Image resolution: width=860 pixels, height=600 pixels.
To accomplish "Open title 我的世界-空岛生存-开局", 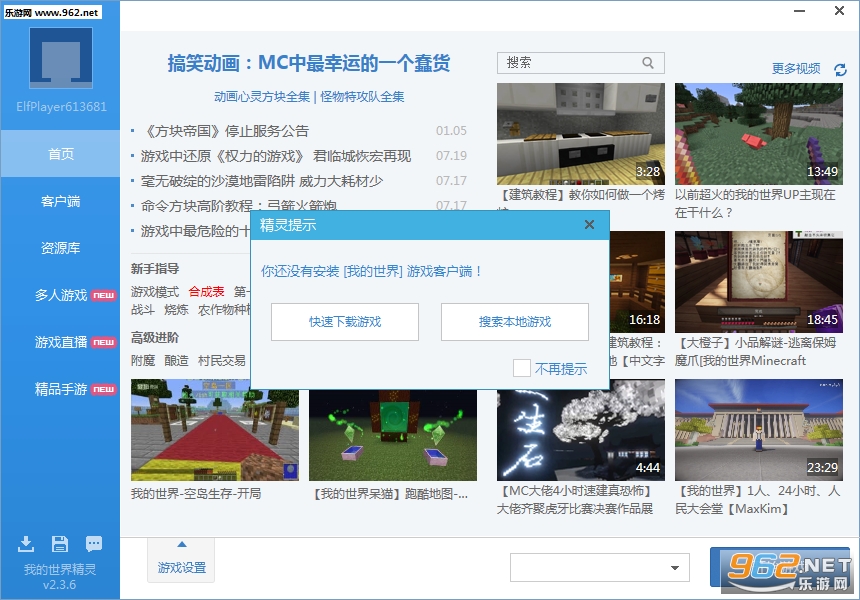I will (196, 494).
